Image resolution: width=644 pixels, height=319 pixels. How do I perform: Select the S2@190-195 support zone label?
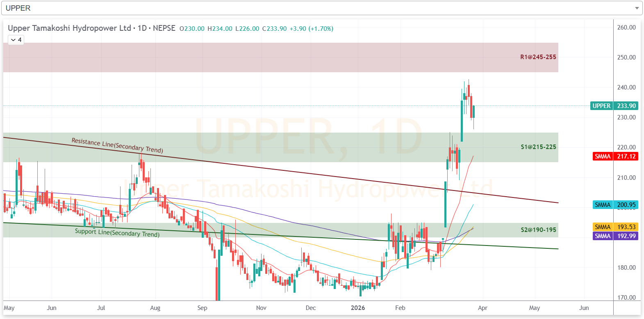(538, 230)
